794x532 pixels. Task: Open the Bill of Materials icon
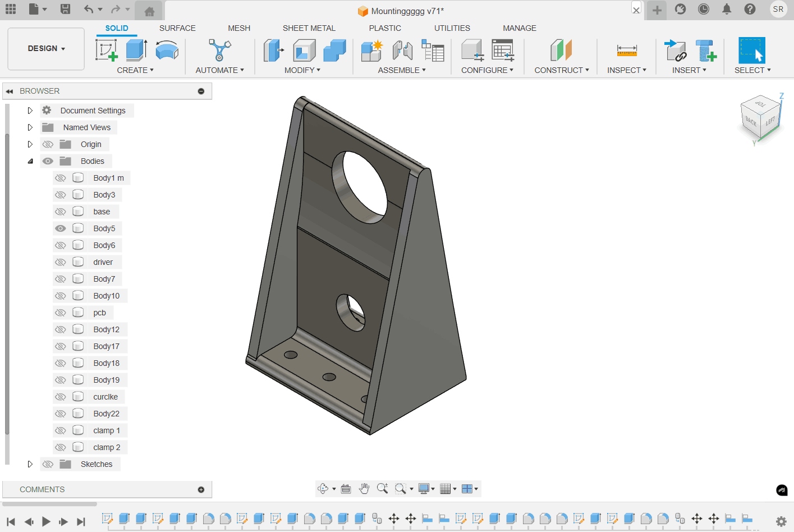(x=433, y=51)
